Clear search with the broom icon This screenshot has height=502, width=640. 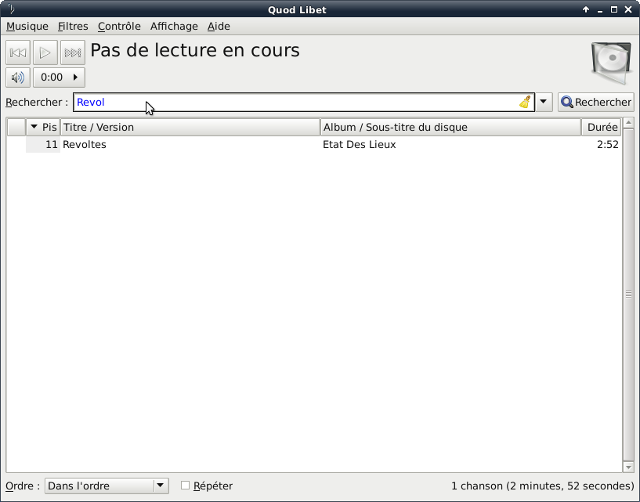point(525,102)
